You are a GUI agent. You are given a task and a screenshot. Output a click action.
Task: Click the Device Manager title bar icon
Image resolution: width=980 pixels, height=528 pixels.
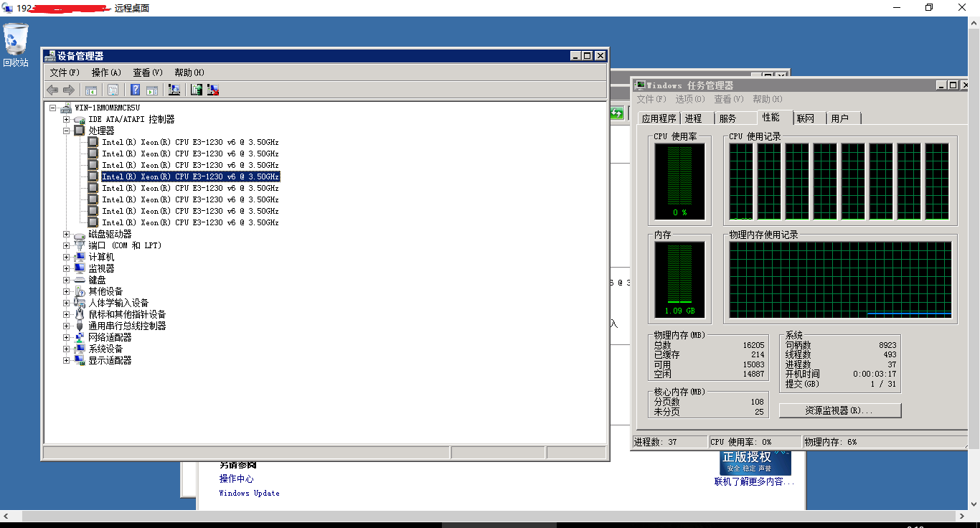(x=50, y=56)
